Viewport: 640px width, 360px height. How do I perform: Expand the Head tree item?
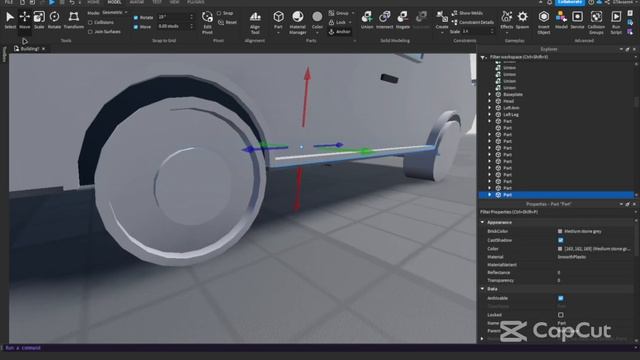[490, 101]
